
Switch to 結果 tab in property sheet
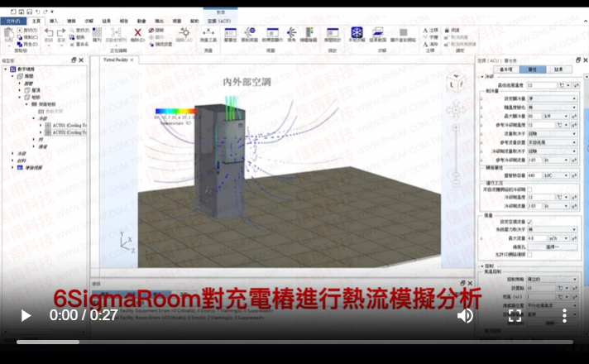(x=558, y=69)
